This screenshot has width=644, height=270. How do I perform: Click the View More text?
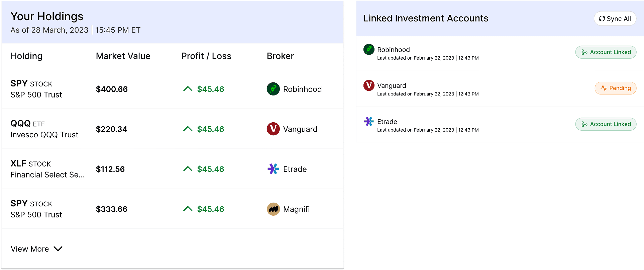(30, 249)
